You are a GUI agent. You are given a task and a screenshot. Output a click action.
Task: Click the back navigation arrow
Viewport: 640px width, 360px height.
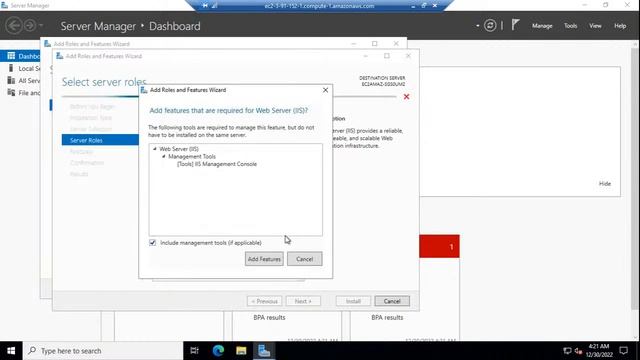(x=13, y=26)
